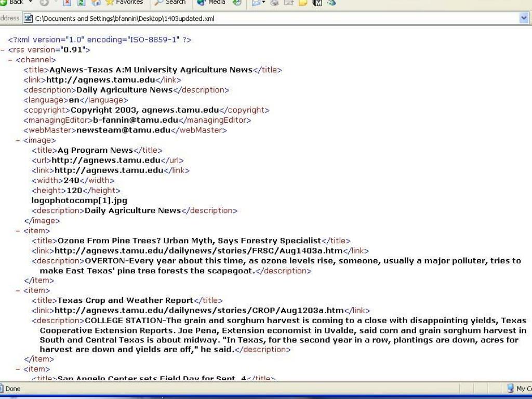Refresh the page with the green arrows icon
This screenshot has width=532, height=399.
coord(82,3)
